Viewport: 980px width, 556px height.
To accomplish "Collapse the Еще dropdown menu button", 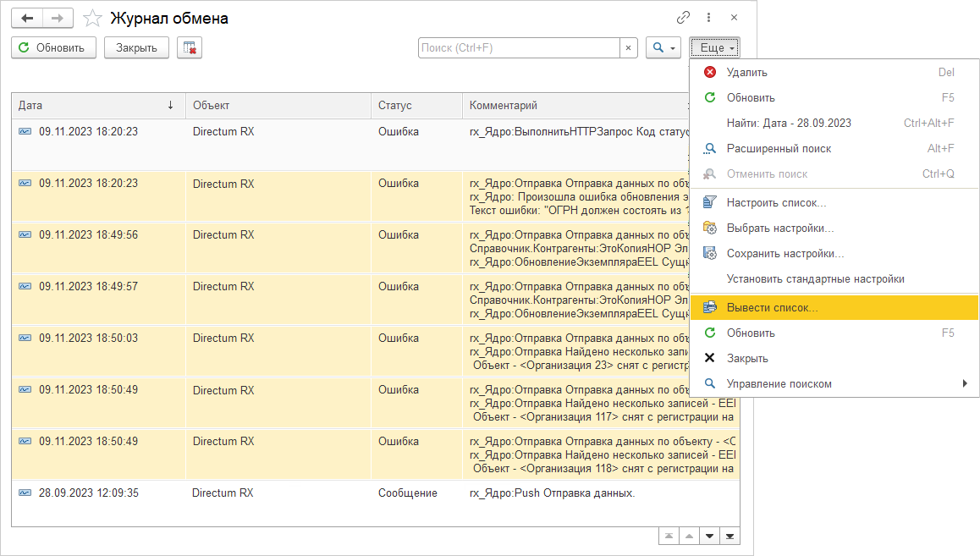I will (x=715, y=48).
